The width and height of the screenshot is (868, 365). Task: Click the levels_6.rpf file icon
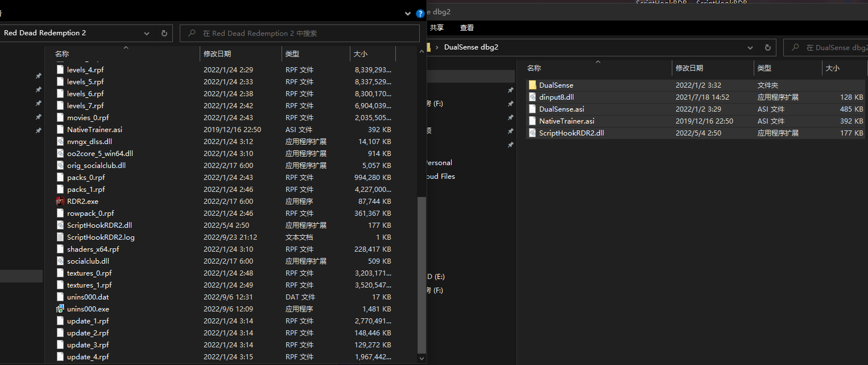[60, 93]
